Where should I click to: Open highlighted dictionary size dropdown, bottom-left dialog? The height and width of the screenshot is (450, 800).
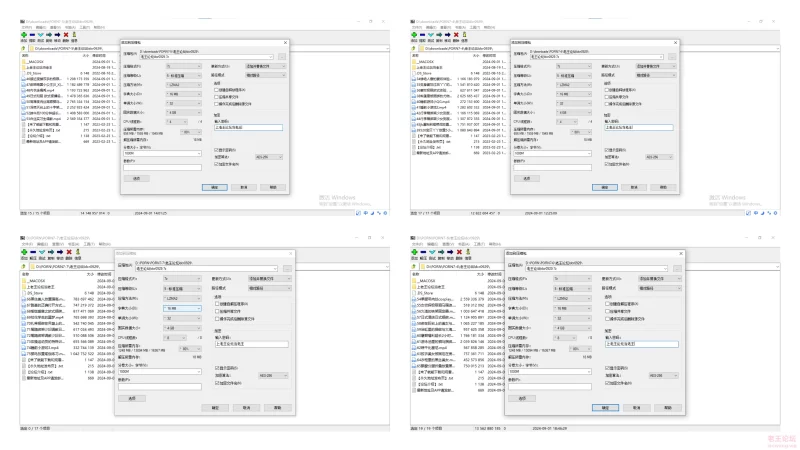point(182,309)
